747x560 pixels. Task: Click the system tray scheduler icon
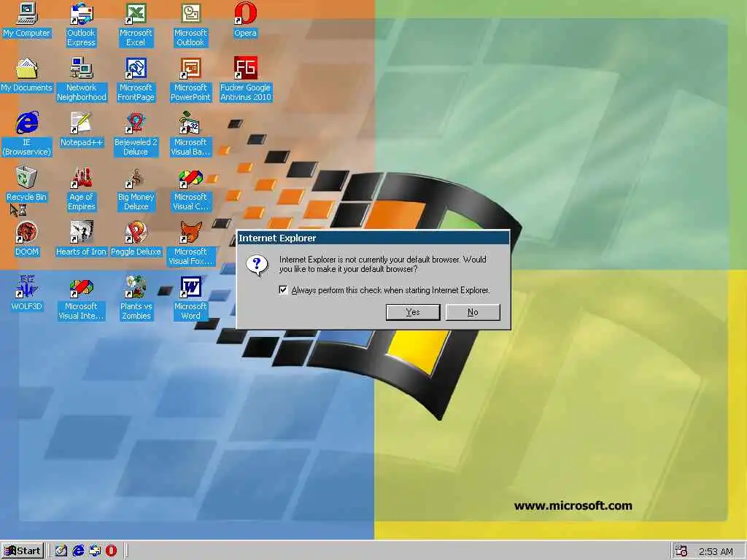point(681,551)
